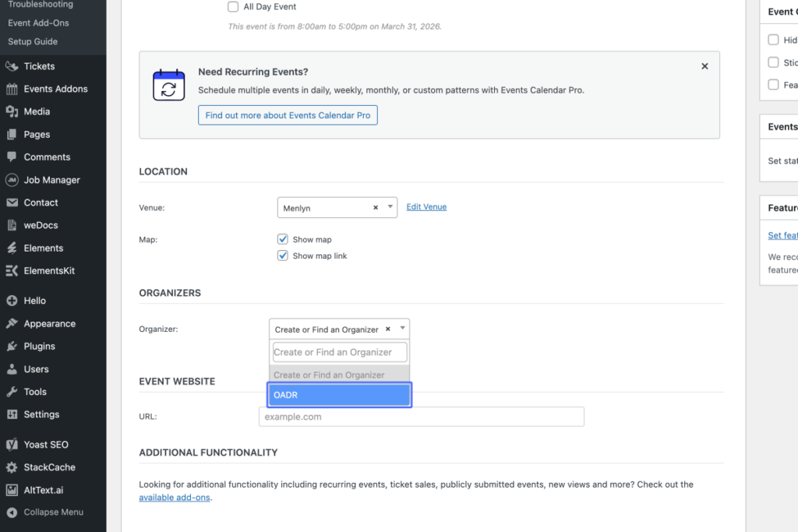Click Find out more about Events Calendar Pro

click(288, 115)
